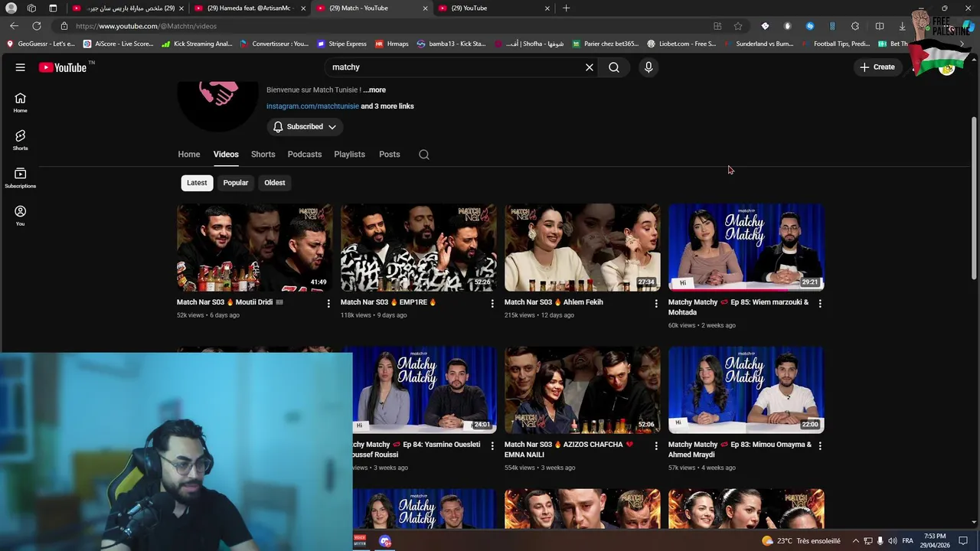Screen dimensions: 980x551
Task: Click the browser address bar URL
Action: [146, 26]
